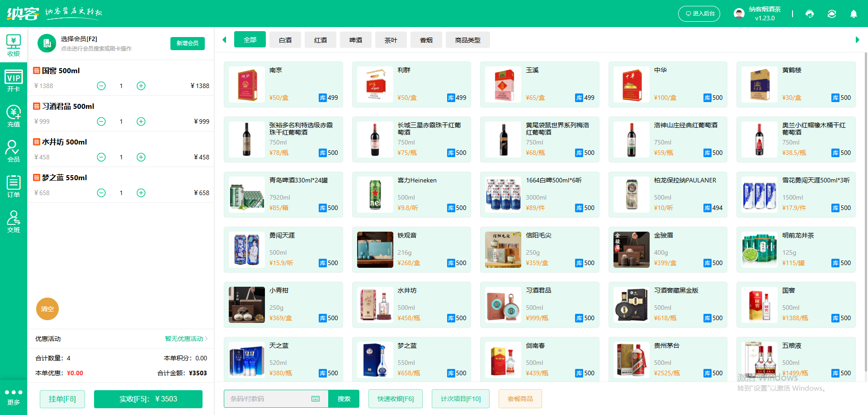Click the 挂单[F8] button

point(62,399)
